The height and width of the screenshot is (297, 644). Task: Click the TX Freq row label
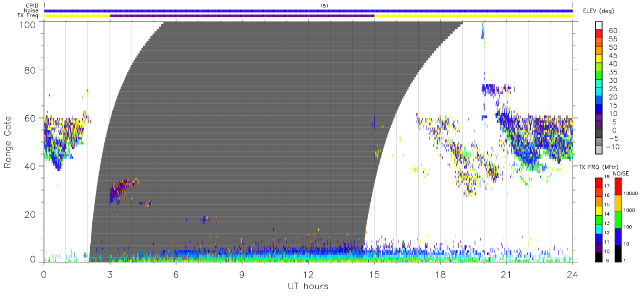click(x=28, y=16)
